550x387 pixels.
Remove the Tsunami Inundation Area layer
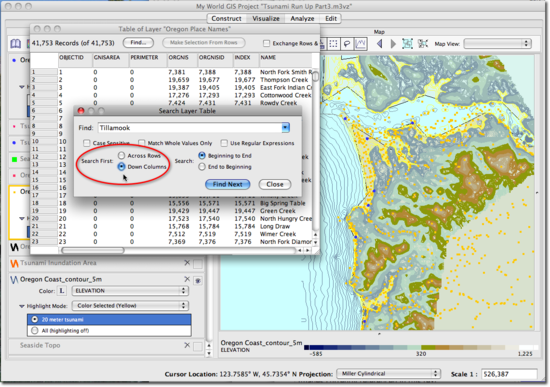(x=187, y=262)
